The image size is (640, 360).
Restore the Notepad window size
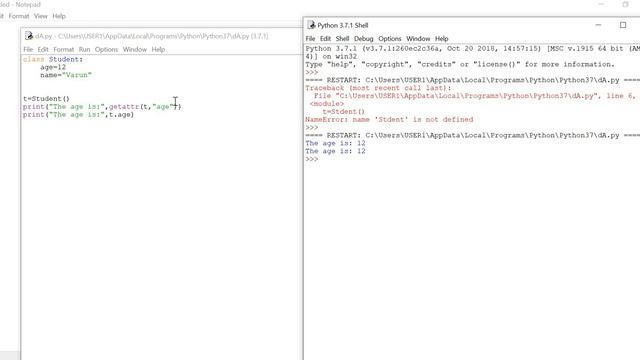click(625, 4)
